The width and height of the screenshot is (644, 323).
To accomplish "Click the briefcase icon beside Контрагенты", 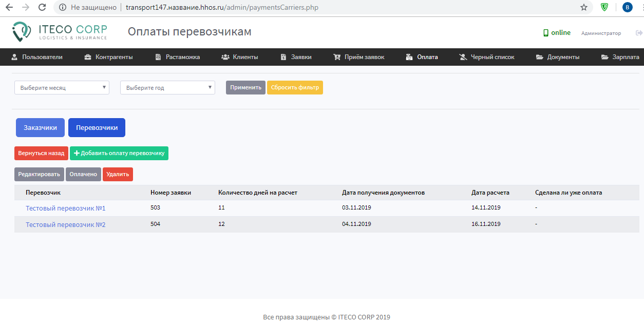I will (x=88, y=57).
